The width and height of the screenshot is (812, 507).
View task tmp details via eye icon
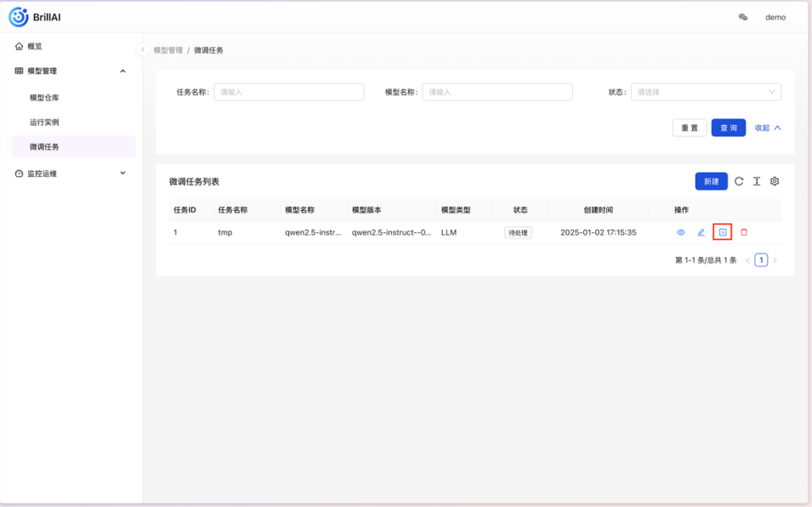(681, 232)
